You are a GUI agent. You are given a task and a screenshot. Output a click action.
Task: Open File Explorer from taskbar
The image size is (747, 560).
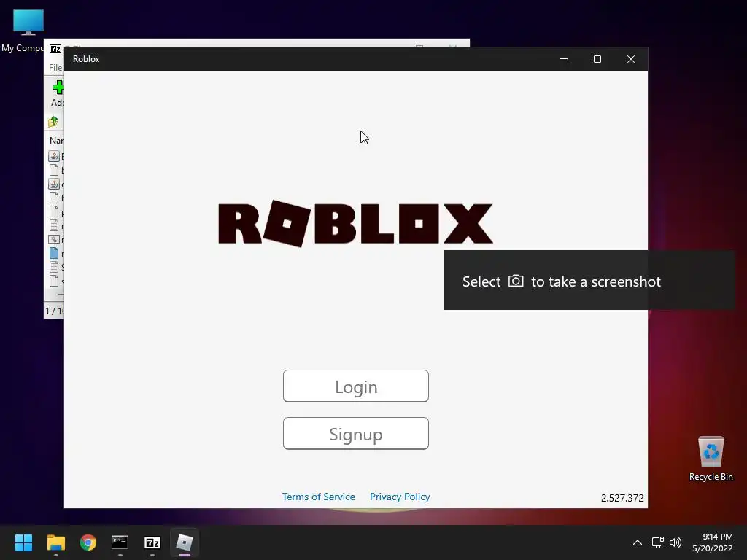coord(55,542)
